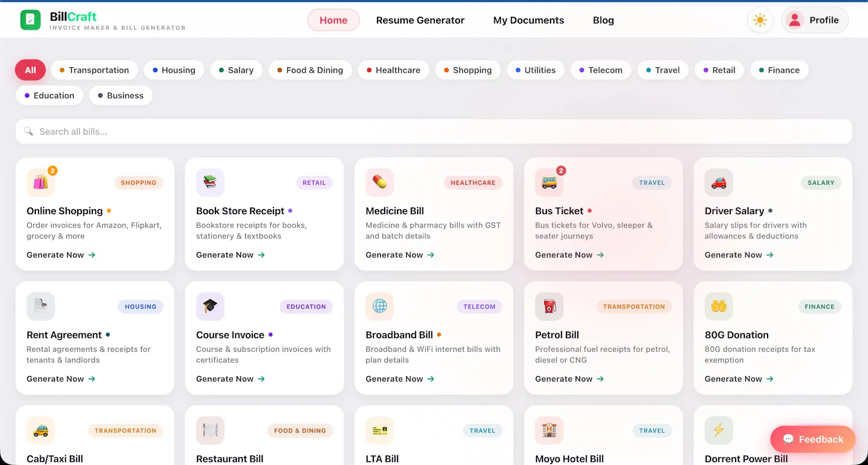Screen dimensions: 868x465
Task: Click the Dorrent Power Bill lightning icon
Action: pos(719,431)
